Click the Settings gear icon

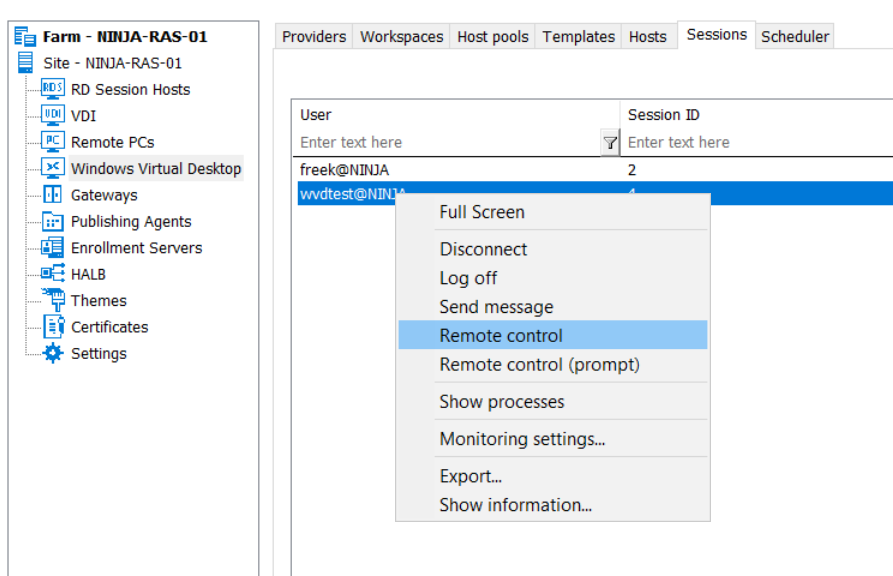click(x=53, y=353)
